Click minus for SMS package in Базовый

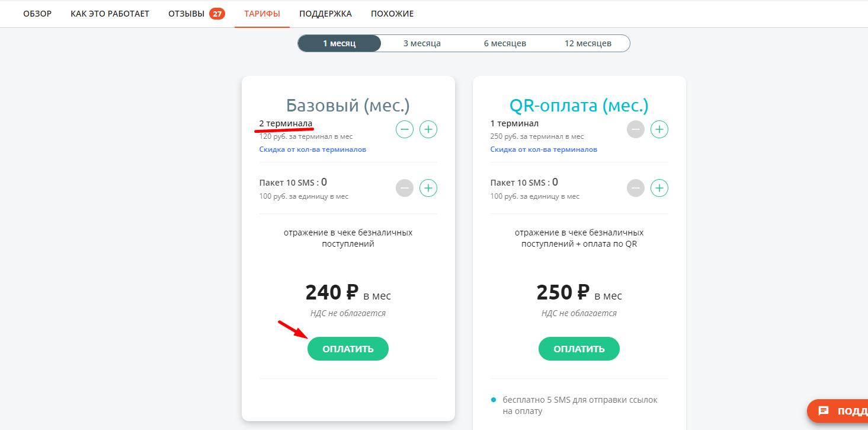pos(405,188)
